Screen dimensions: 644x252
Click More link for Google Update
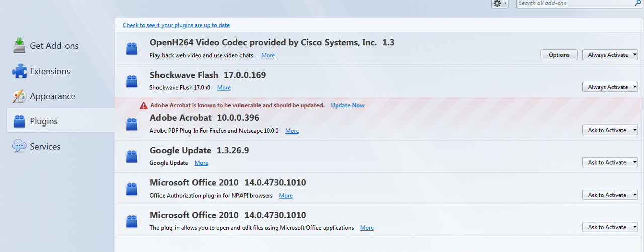201,163
